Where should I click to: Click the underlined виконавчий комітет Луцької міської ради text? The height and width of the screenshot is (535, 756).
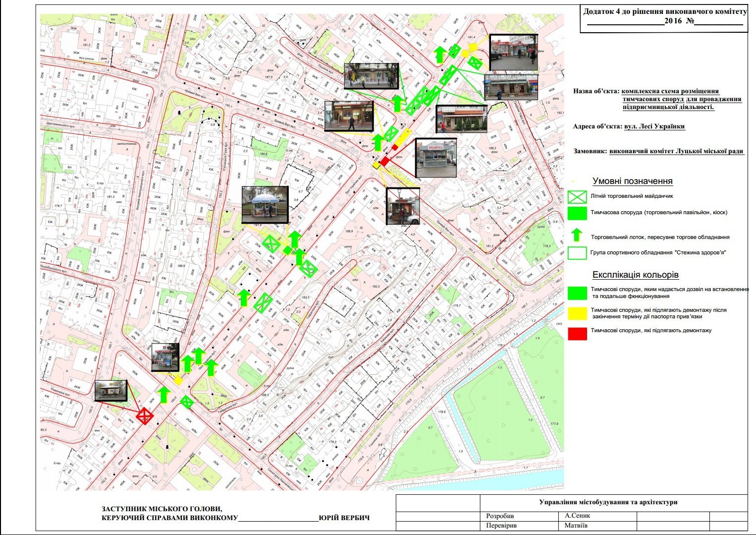pyautogui.click(x=676, y=151)
